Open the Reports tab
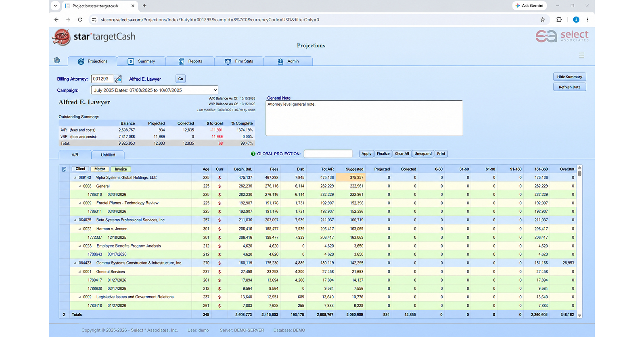 (190, 61)
